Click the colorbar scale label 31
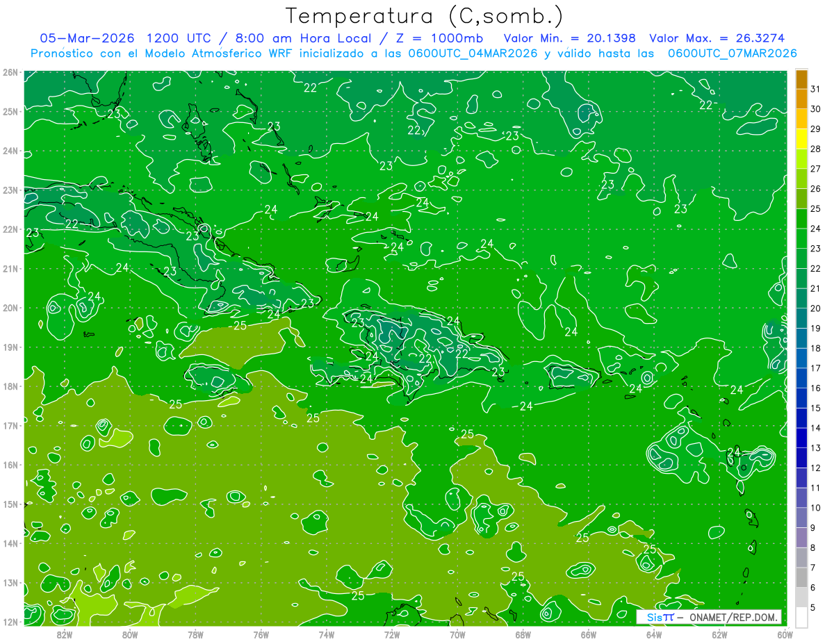 tap(815, 88)
